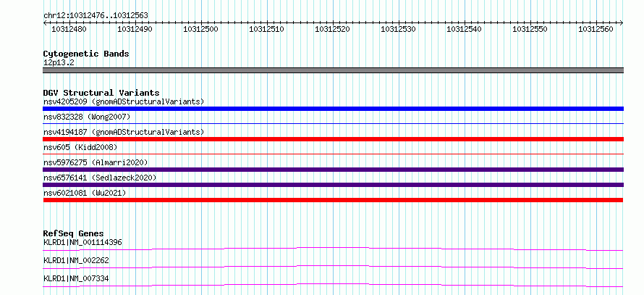
Task: Click the chr12:10312476..10312563 region label
Action: coord(96,16)
